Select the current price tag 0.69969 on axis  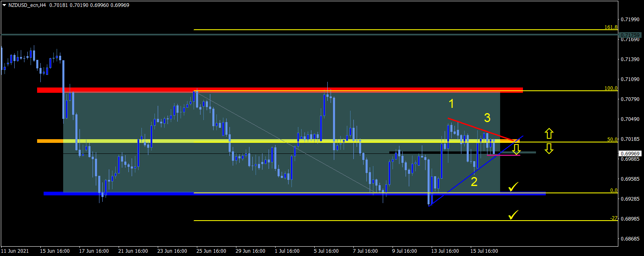630,153
